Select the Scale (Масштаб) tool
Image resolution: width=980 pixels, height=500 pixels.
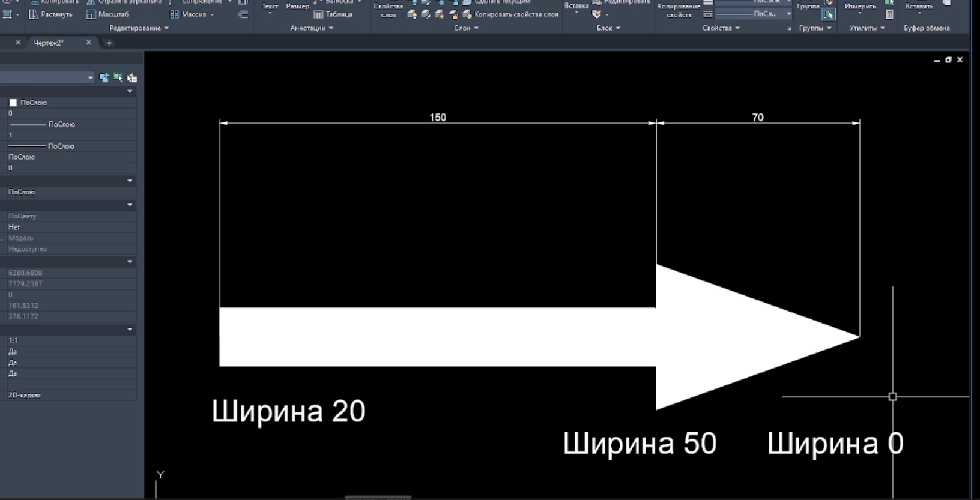point(107,14)
